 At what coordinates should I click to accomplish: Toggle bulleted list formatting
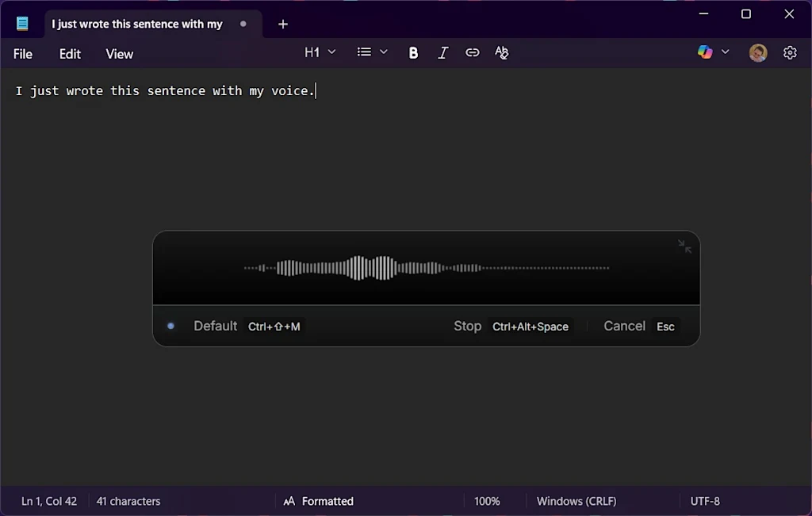(363, 52)
